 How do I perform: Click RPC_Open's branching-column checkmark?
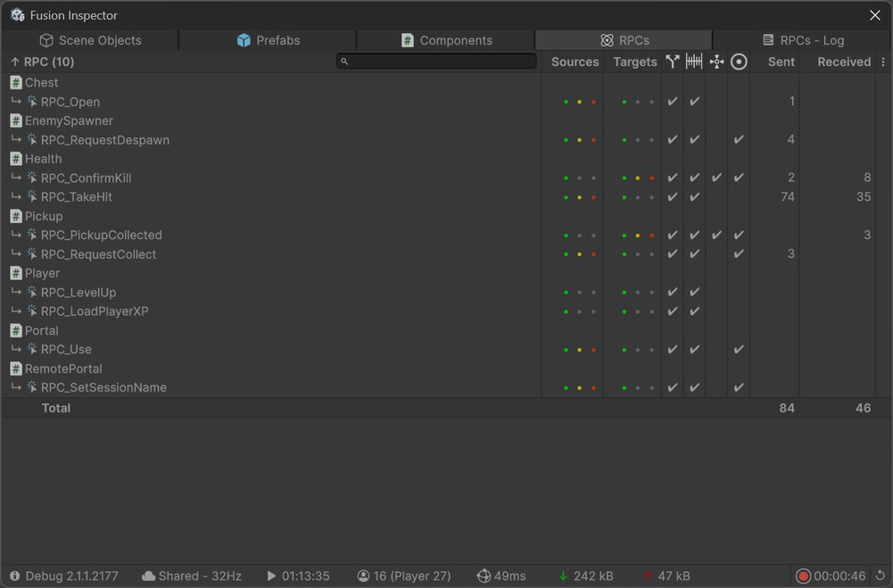point(673,102)
